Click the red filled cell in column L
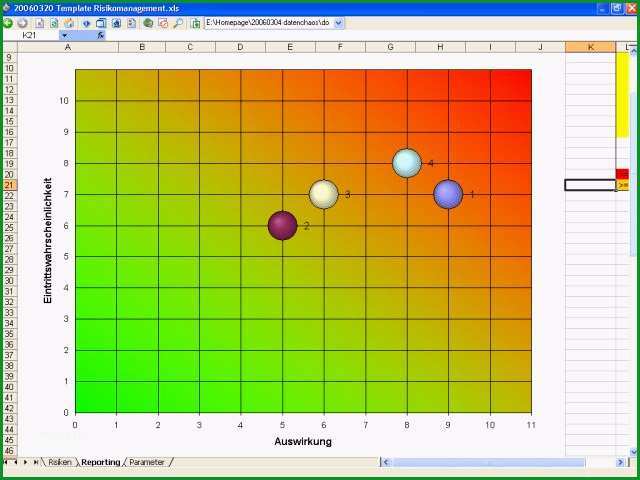 [622, 174]
